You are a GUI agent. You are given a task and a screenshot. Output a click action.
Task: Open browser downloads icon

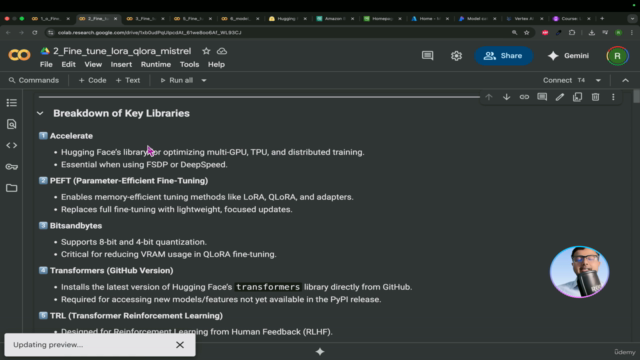[591, 33]
